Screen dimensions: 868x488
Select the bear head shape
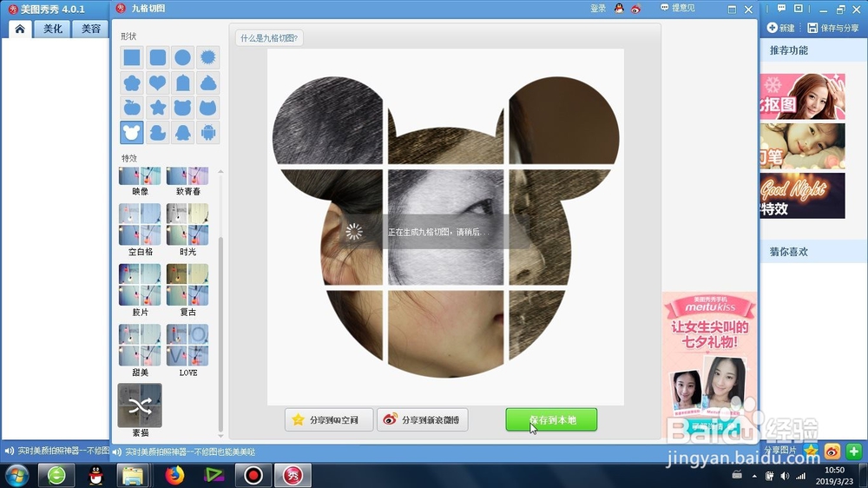tap(182, 108)
